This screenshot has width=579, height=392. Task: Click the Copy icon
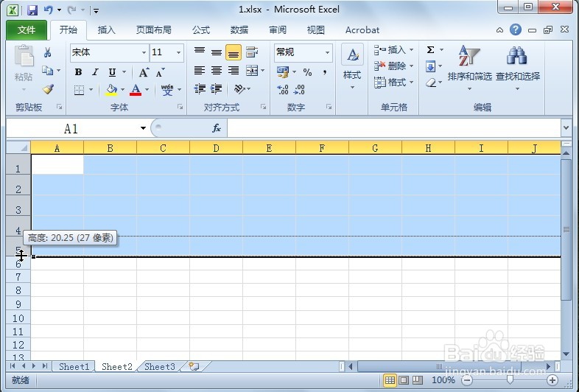click(x=47, y=70)
